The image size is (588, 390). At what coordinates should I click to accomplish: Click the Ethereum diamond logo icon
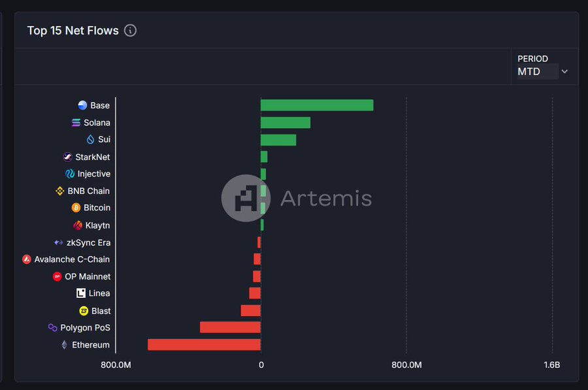65,345
